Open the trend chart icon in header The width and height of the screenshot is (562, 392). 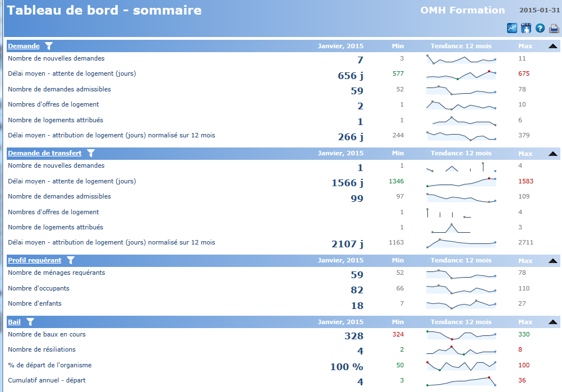pos(512,29)
